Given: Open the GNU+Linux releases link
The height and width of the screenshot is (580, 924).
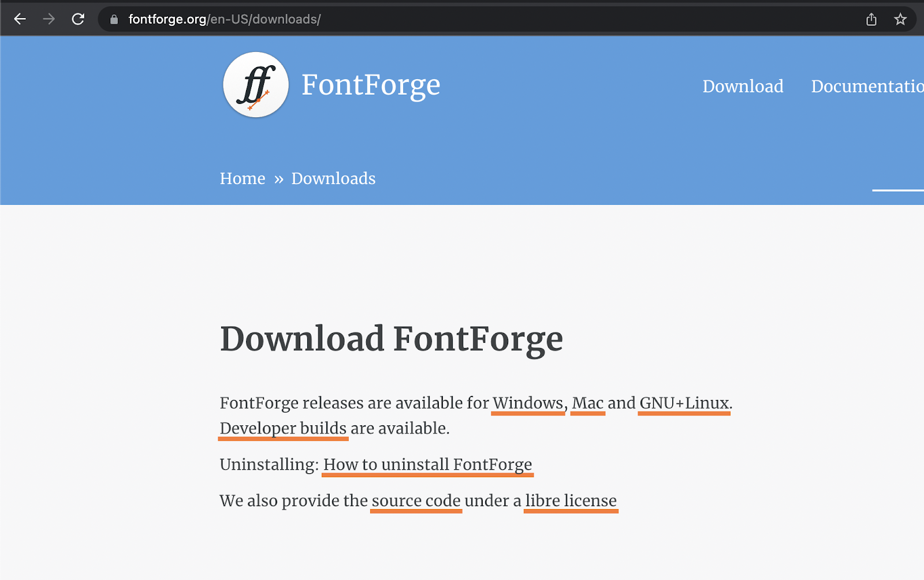Looking at the screenshot, I should [683, 403].
